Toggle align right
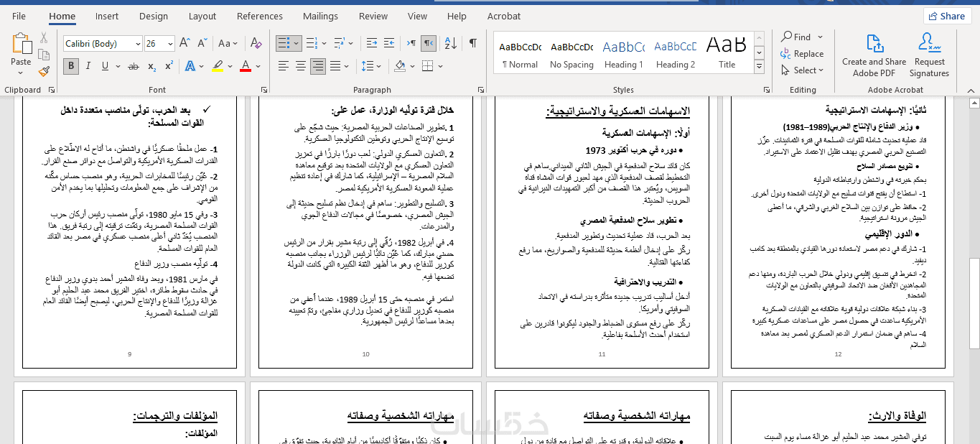Screen dimensions: 980x444 coord(318,66)
